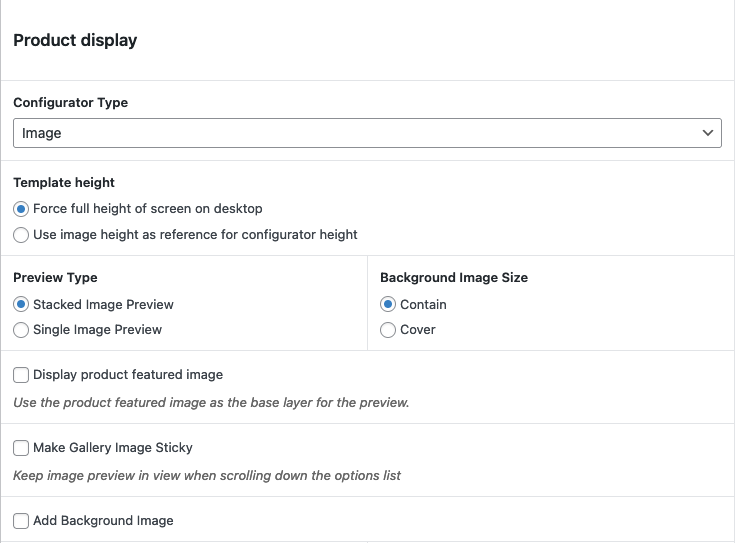Click the Preview Type label

[55, 278]
